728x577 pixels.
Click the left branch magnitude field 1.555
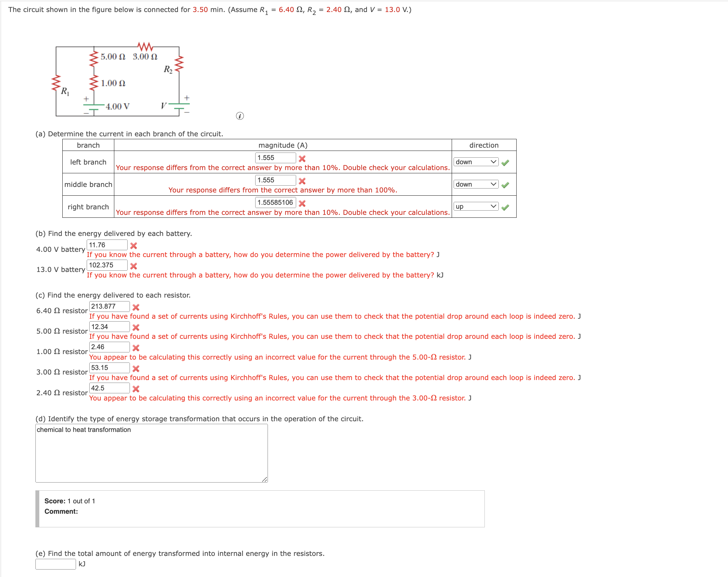[x=276, y=158]
